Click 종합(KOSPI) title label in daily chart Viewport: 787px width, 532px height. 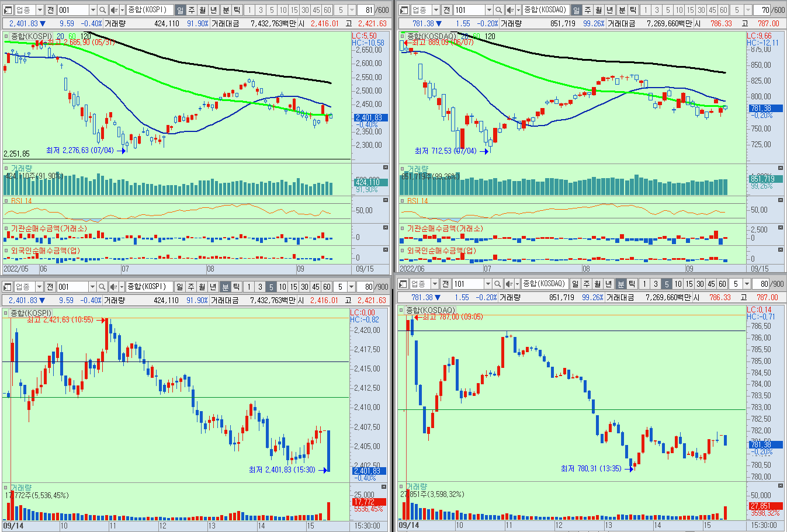[x=32, y=36]
